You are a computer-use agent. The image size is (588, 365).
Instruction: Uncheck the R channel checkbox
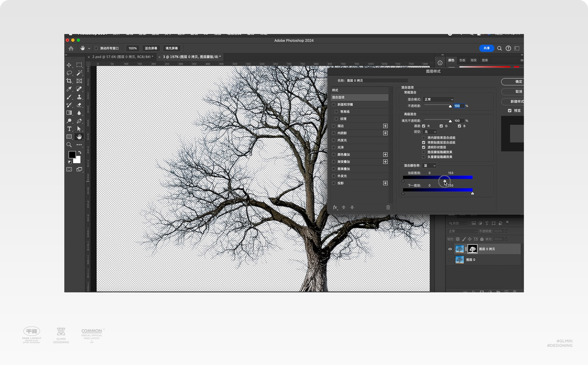(424, 126)
